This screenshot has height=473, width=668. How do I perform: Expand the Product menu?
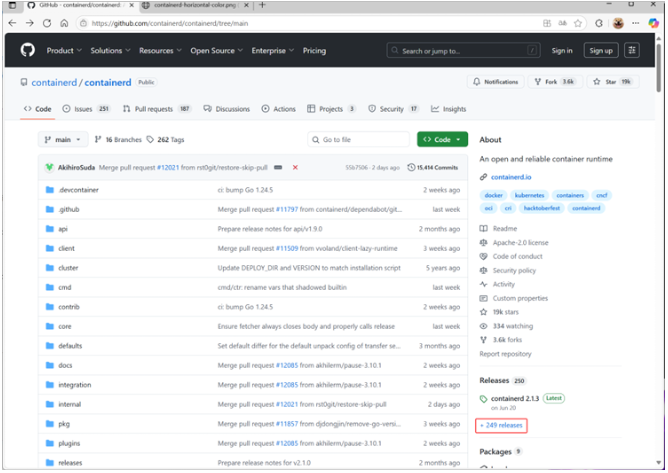[64, 50]
